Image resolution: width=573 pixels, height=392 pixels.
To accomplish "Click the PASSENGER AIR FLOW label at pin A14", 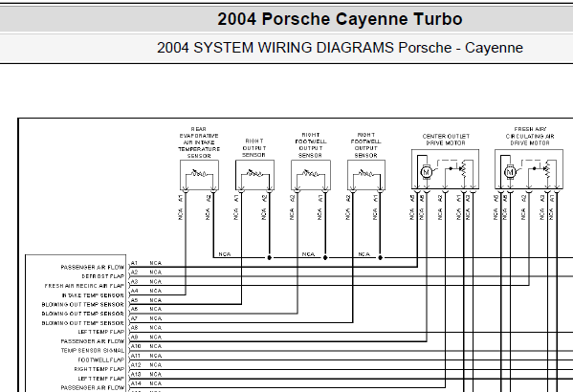I will [93, 387].
